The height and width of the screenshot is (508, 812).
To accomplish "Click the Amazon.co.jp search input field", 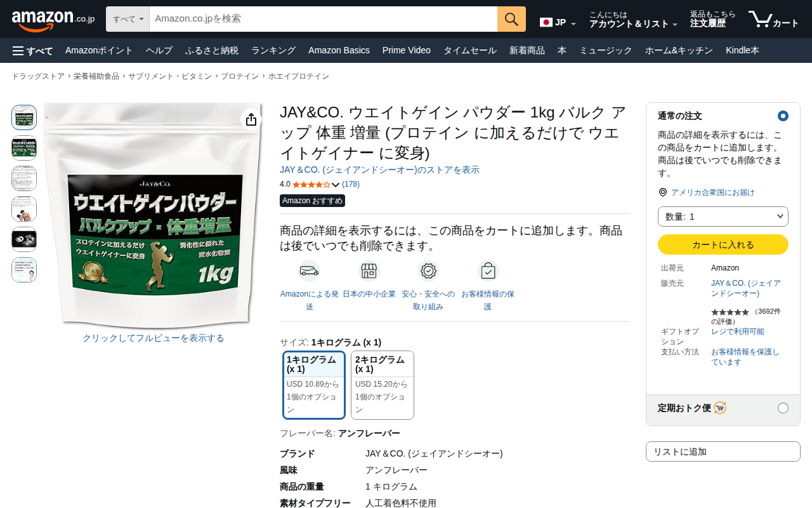I will (324, 19).
